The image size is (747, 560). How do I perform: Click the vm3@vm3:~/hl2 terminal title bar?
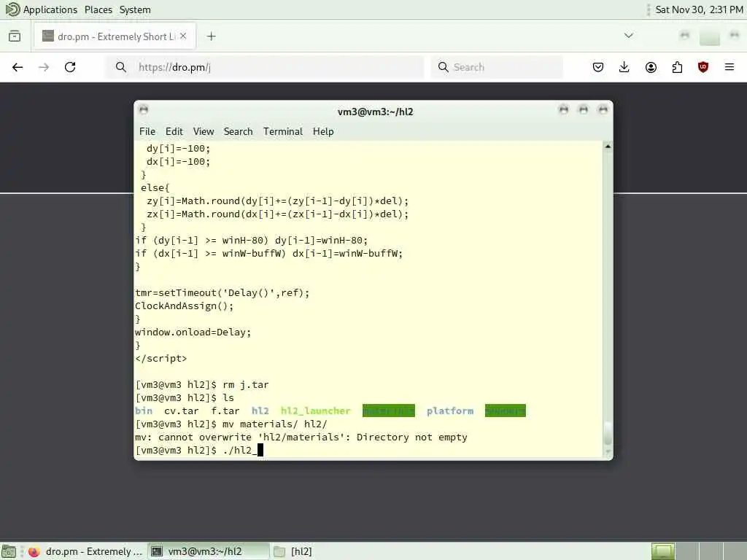pyautogui.click(x=375, y=112)
